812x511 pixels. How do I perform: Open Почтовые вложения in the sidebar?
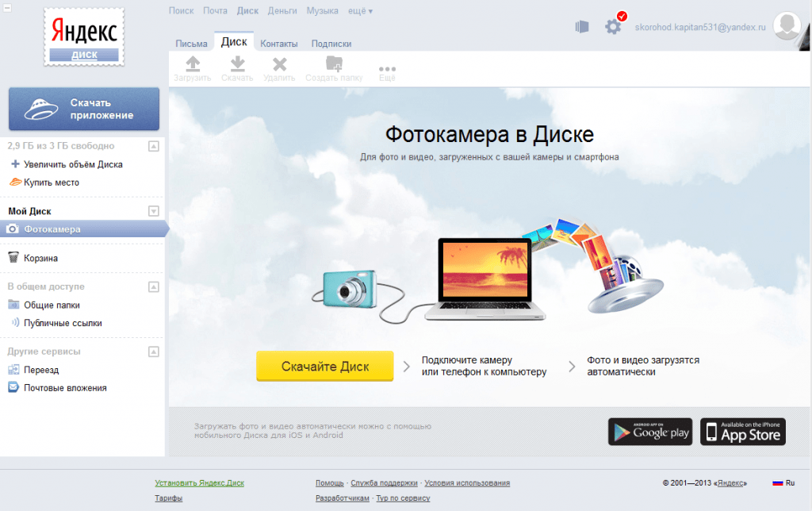[x=65, y=388]
